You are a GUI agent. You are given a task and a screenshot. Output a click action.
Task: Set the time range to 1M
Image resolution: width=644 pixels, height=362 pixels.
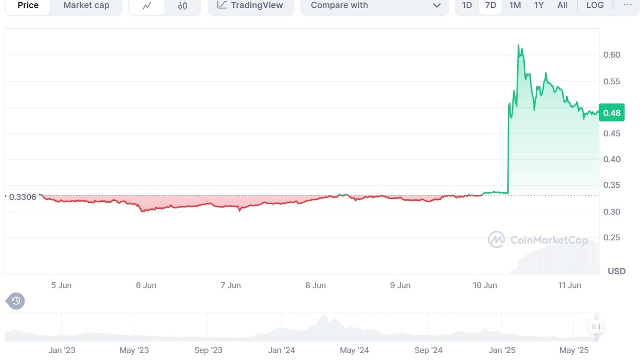coord(515,6)
